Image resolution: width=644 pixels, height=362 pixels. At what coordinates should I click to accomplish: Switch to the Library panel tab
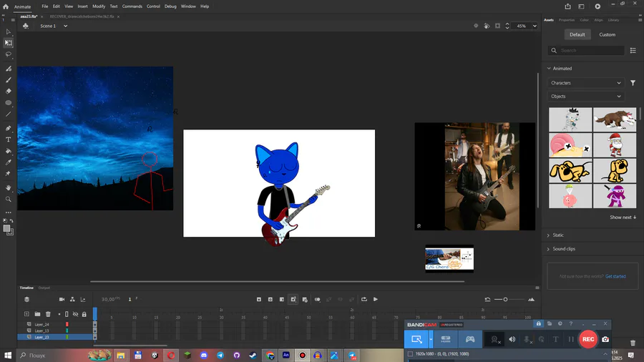pos(613,20)
